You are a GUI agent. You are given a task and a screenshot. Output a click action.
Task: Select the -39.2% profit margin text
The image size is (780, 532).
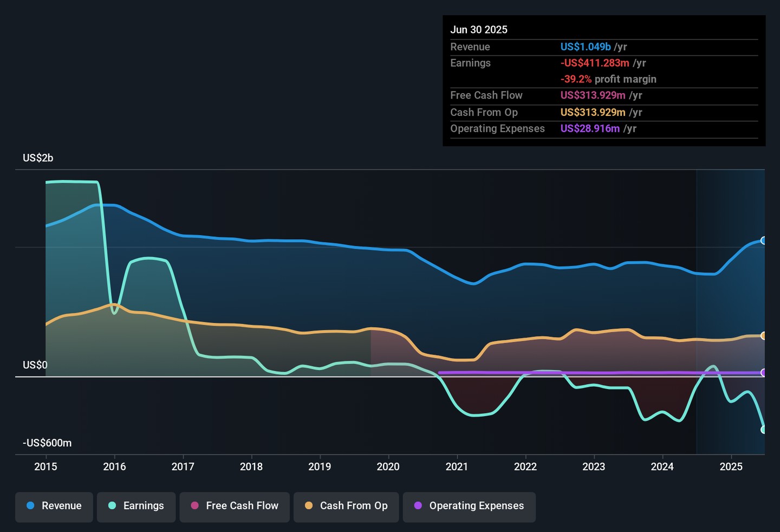pos(576,79)
